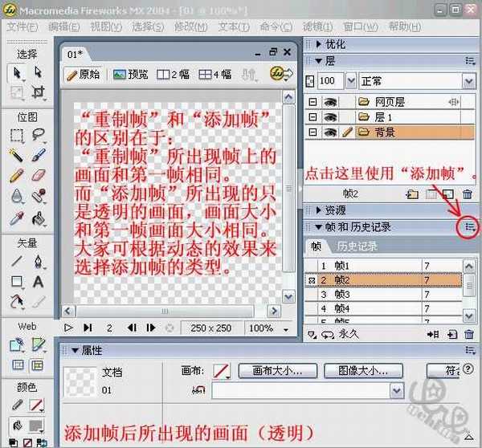The image size is (482, 448).
Task: Open Quick Export button in document window
Action: pos(281,74)
